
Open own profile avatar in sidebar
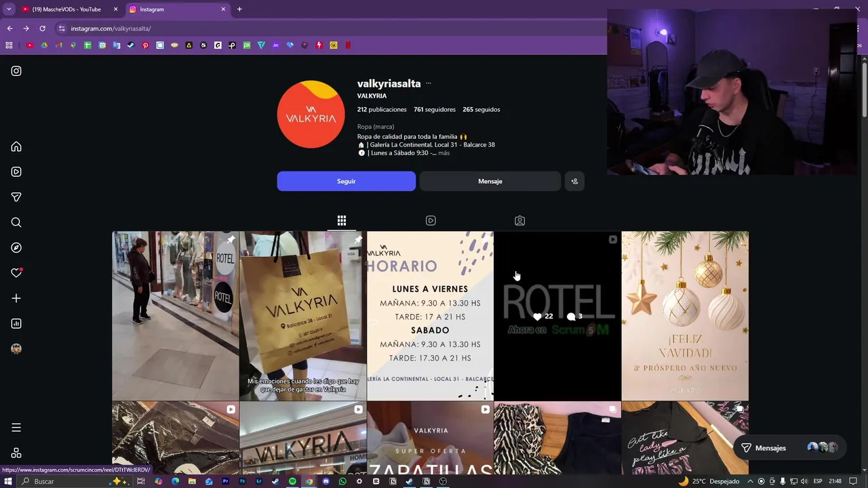(x=16, y=348)
